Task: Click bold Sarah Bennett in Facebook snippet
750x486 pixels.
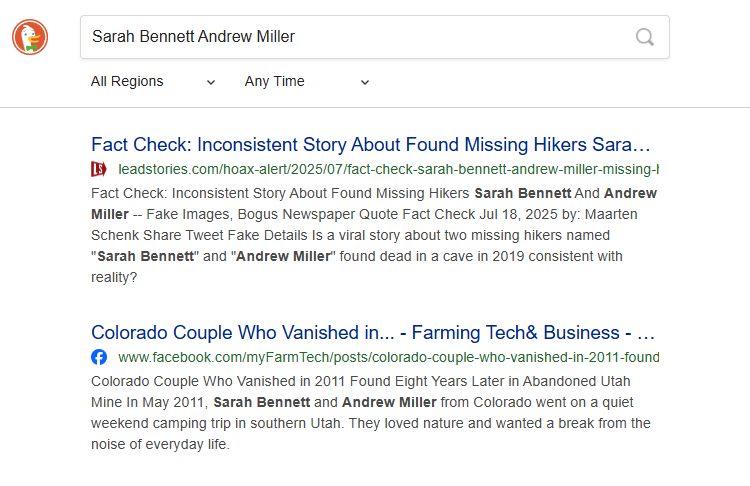Action: (262, 402)
